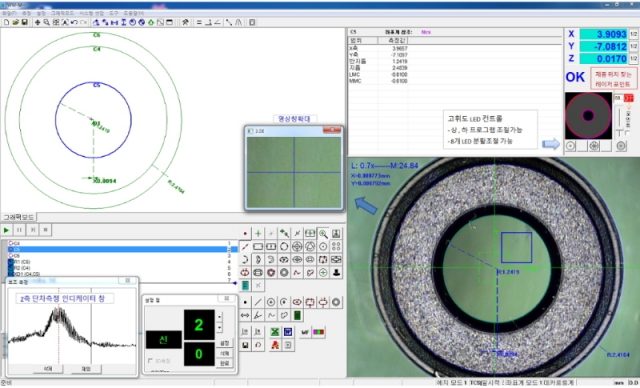
Task: Switch to the 그래픽모드 tab
Action: [18, 217]
